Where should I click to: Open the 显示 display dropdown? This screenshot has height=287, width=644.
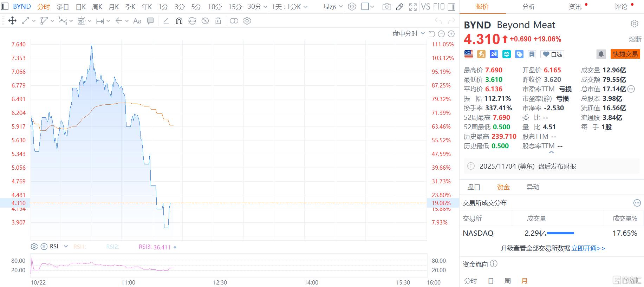[333, 7]
